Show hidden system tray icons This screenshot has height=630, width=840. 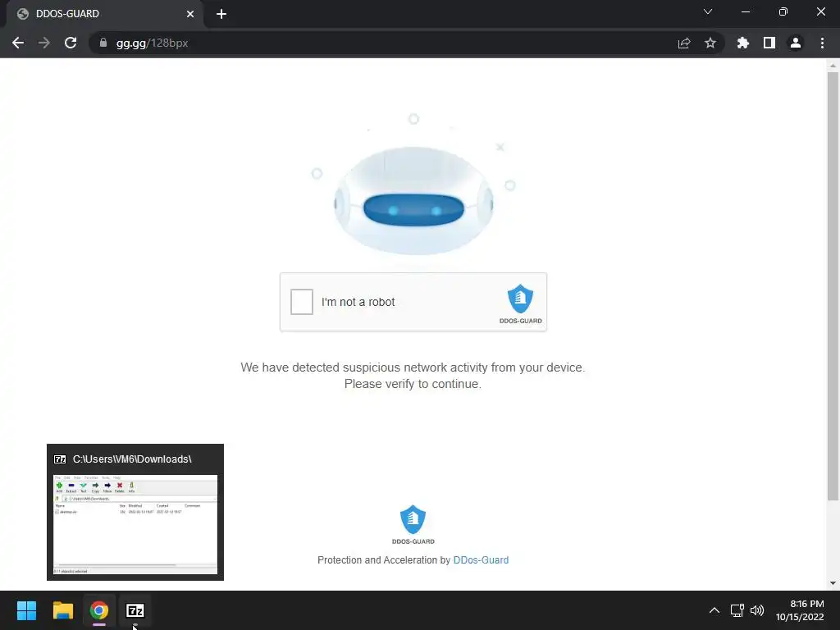714,610
